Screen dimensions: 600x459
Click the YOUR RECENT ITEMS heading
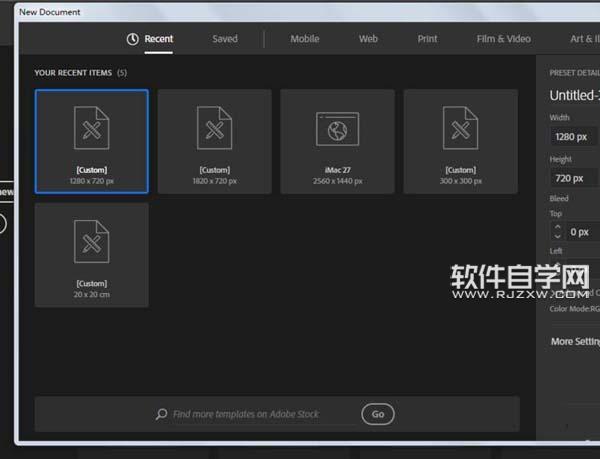coord(73,73)
